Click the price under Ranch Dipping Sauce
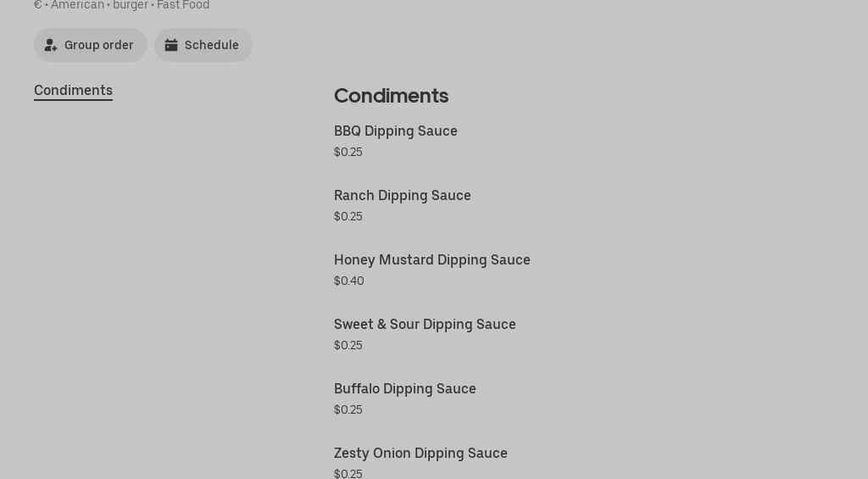 point(348,216)
